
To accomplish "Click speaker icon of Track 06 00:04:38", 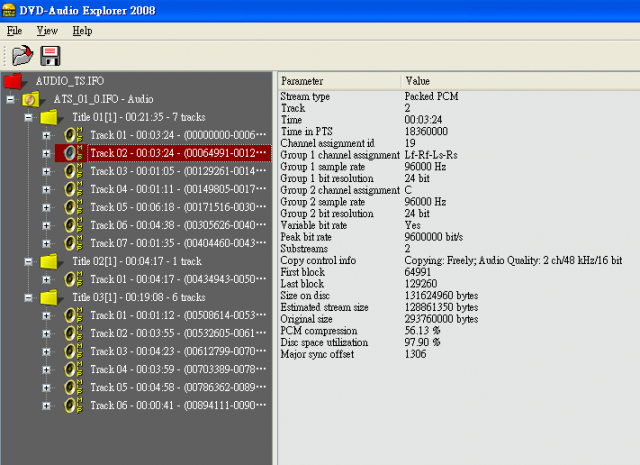I will [x=73, y=225].
